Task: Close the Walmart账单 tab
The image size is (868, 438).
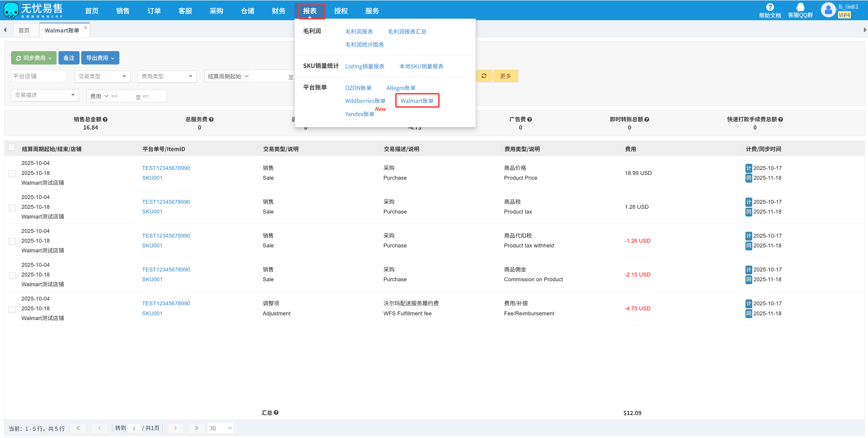Action: tap(86, 28)
